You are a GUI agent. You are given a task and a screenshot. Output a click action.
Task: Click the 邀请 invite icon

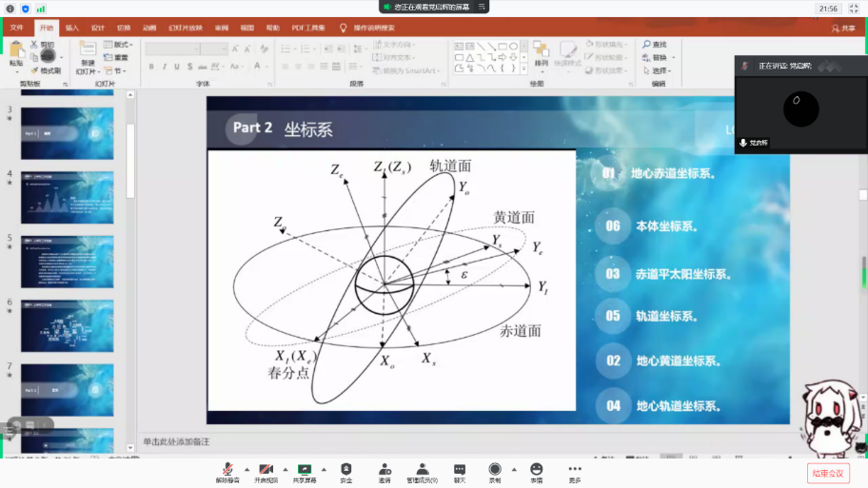coord(385,469)
